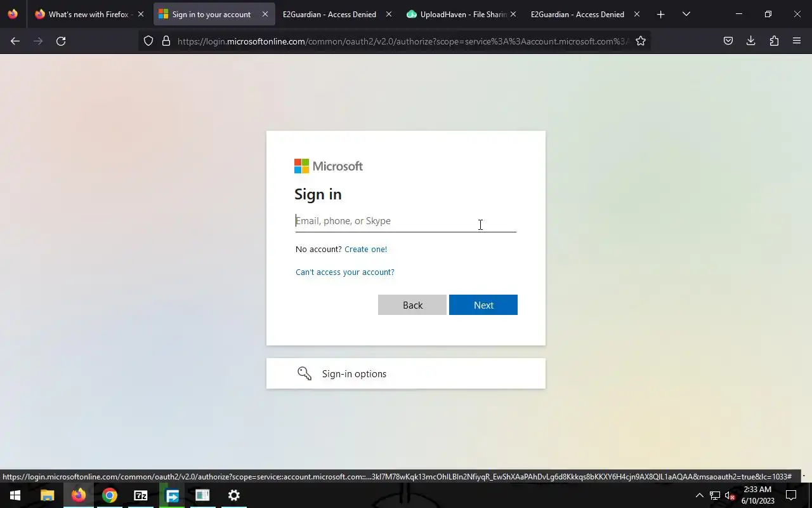
Task: Close the What's new with Firefox tab
Action: (x=141, y=14)
